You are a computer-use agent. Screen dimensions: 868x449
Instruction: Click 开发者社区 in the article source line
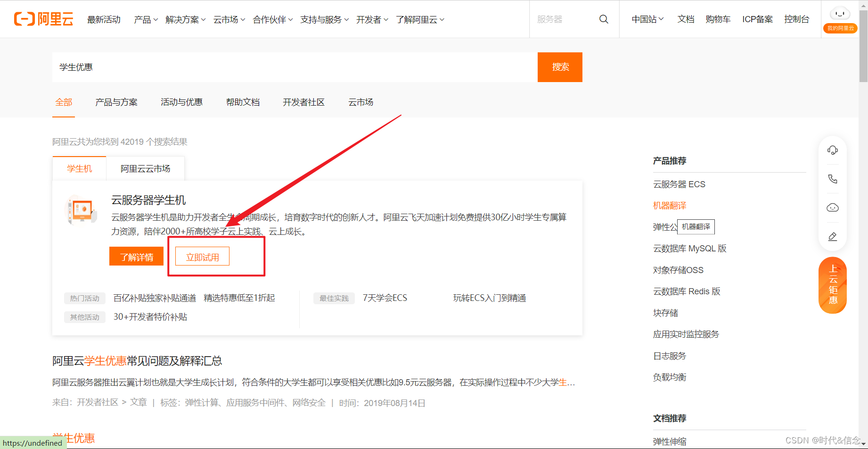(x=98, y=402)
